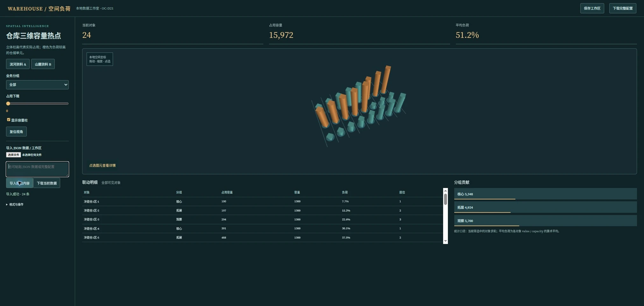Image resolution: width=644 pixels, height=306 pixels.
Task: Select the 冷链仓1区-1 table row
Action: (263, 201)
